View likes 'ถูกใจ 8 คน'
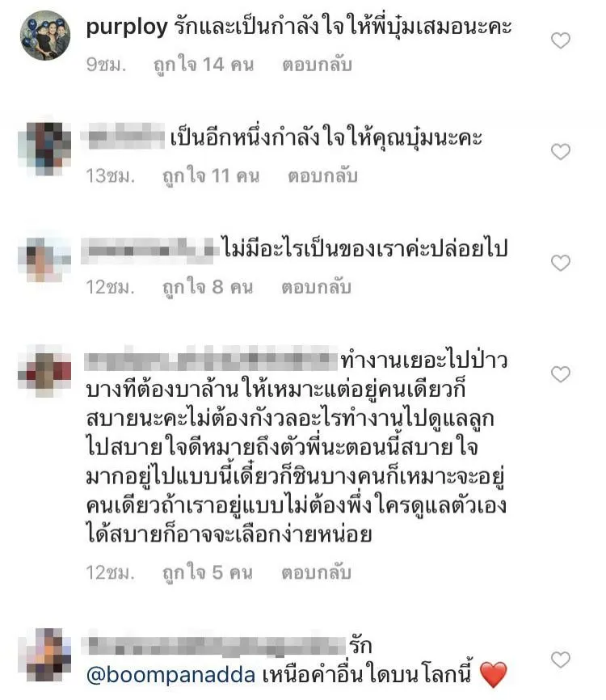Screen dimensions: 606x700 (x=208, y=288)
